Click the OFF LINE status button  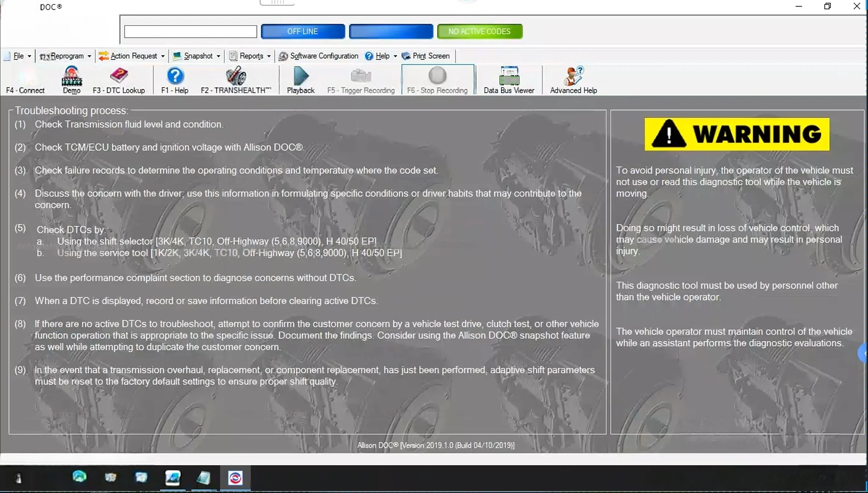click(303, 31)
